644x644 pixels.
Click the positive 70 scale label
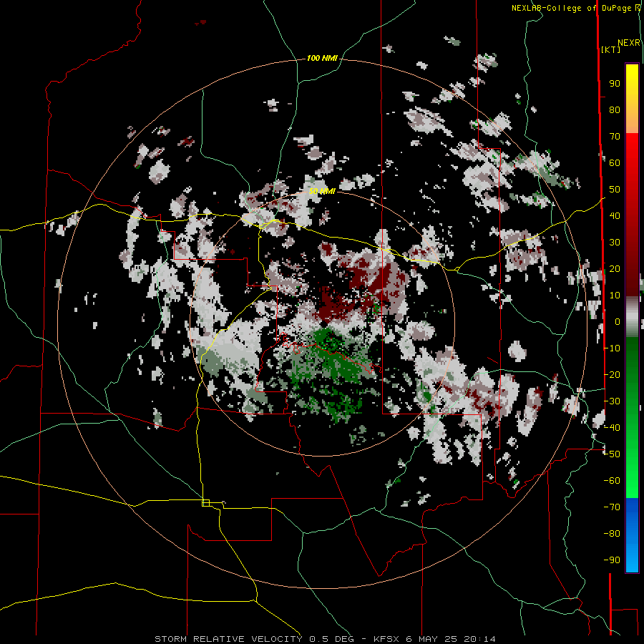(615, 137)
